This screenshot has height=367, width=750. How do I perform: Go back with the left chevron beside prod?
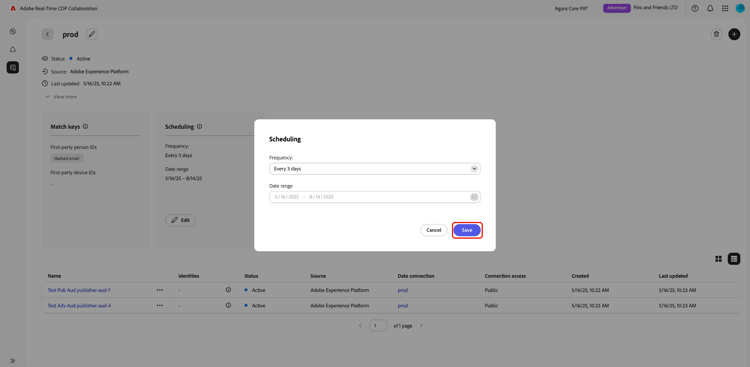[x=47, y=34]
